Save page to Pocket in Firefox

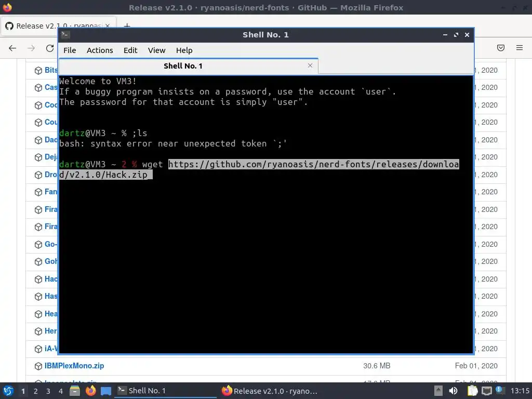[x=500, y=48]
